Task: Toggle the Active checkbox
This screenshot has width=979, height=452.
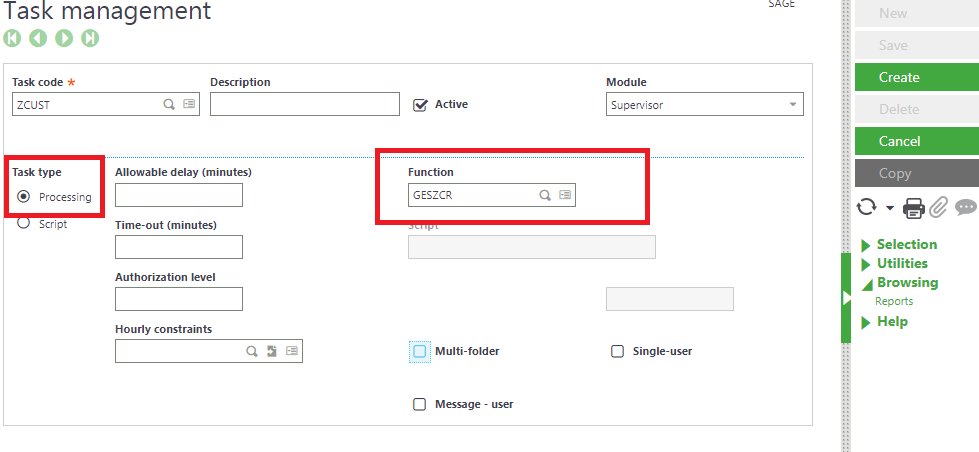Action: (421, 104)
